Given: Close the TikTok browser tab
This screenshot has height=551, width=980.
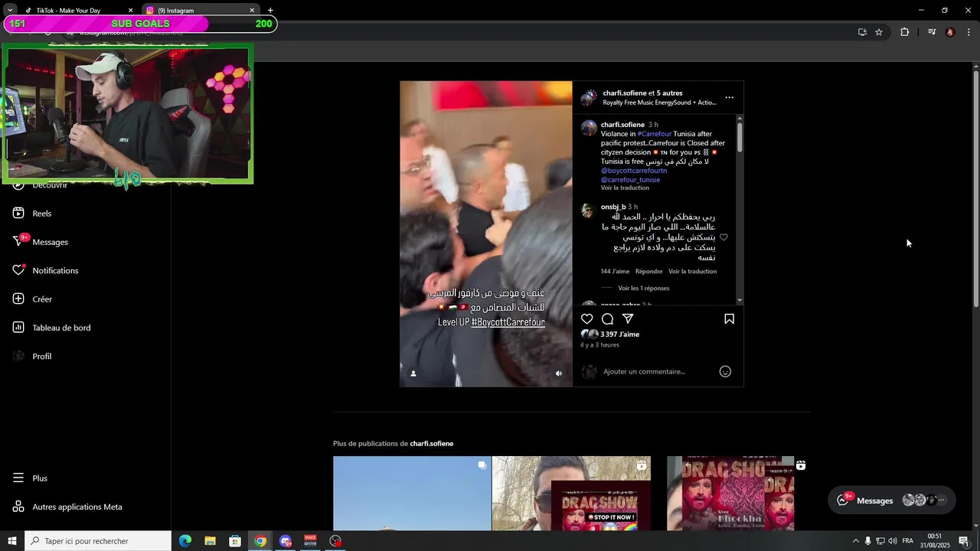Looking at the screenshot, I should coord(130,11).
